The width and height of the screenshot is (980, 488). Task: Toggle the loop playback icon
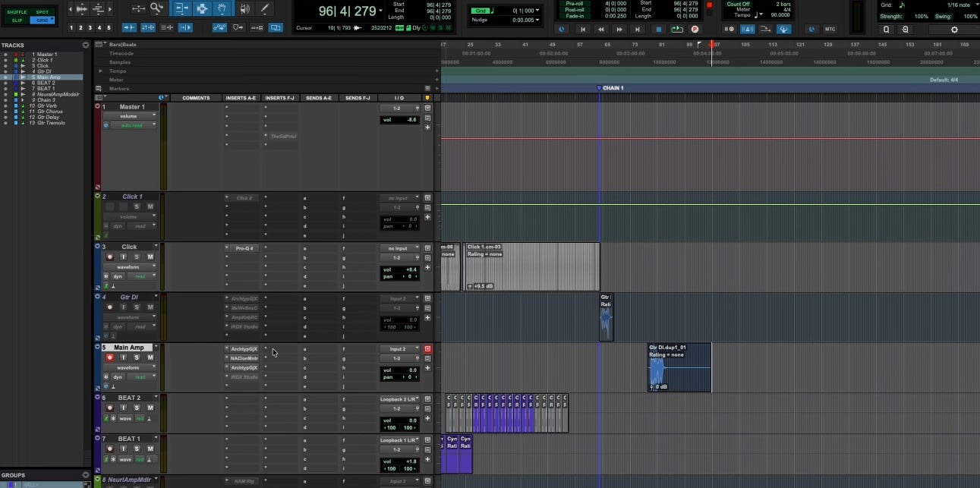[x=676, y=29]
